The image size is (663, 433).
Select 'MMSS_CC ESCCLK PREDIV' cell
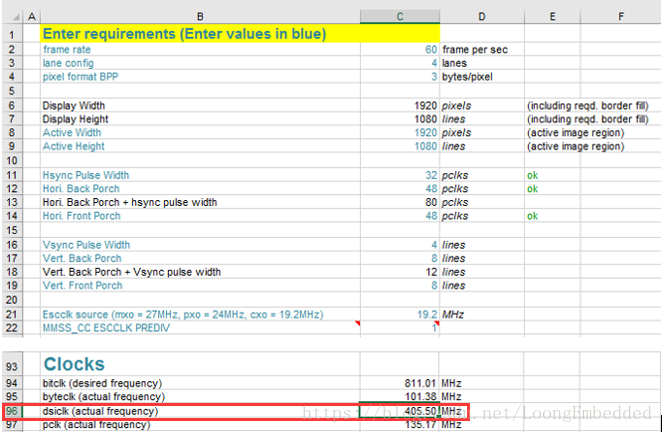click(x=200, y=328)
